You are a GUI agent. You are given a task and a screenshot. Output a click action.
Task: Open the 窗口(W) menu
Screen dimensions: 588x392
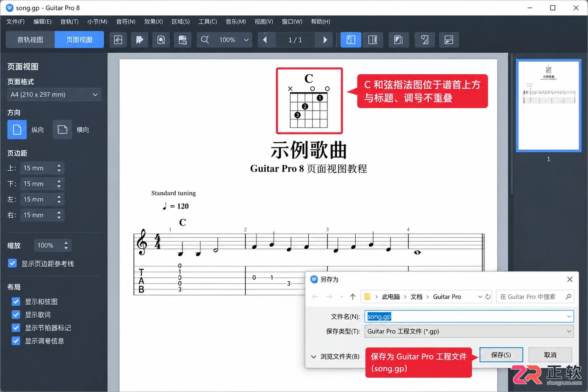click(x=292, y=22)
